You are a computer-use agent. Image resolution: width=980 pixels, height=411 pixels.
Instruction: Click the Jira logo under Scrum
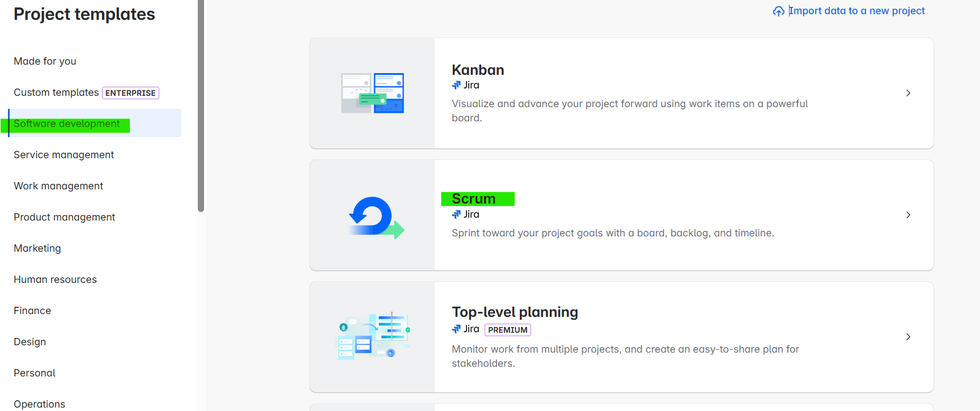coord(456,214)
